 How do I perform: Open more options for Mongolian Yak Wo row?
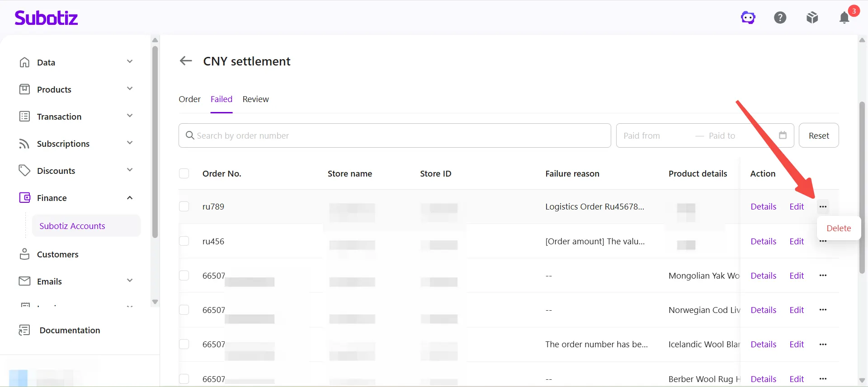(823, 275)
